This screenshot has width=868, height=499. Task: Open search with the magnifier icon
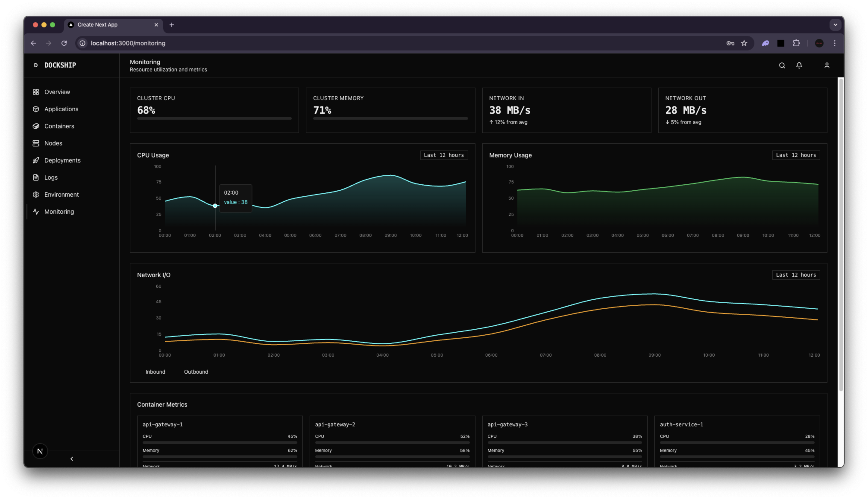coord(782,65)
